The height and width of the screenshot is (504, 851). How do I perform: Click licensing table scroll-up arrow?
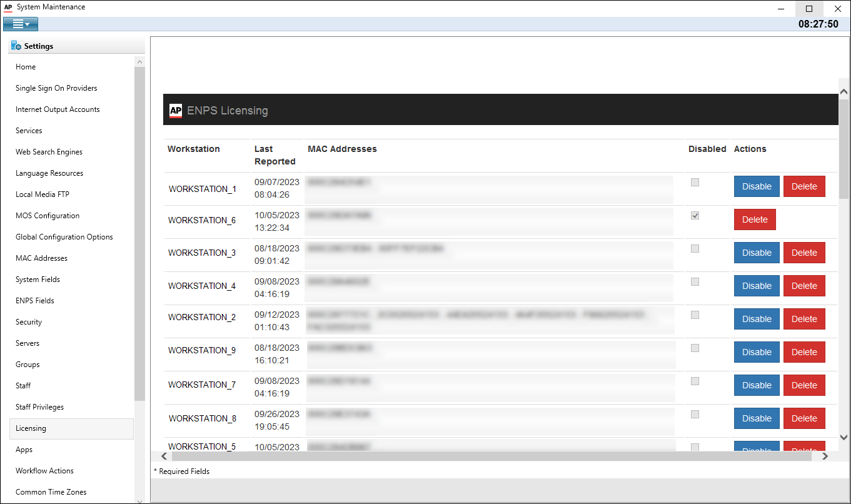844,91
